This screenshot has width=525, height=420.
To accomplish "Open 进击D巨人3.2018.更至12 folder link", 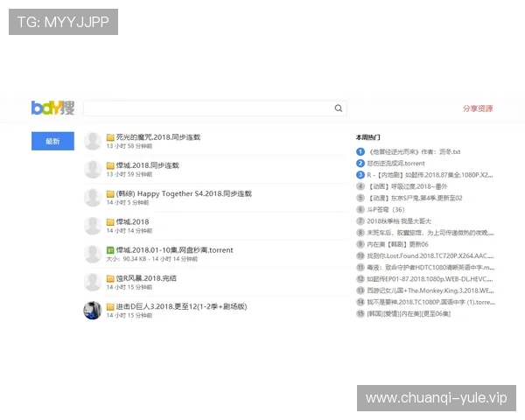I will pyautogui.click(x=181, y=306).
